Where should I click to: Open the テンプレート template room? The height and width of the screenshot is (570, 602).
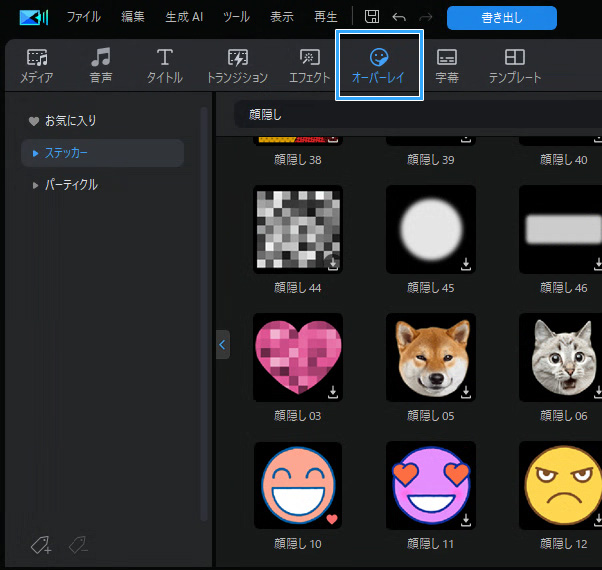click(515, 66)
